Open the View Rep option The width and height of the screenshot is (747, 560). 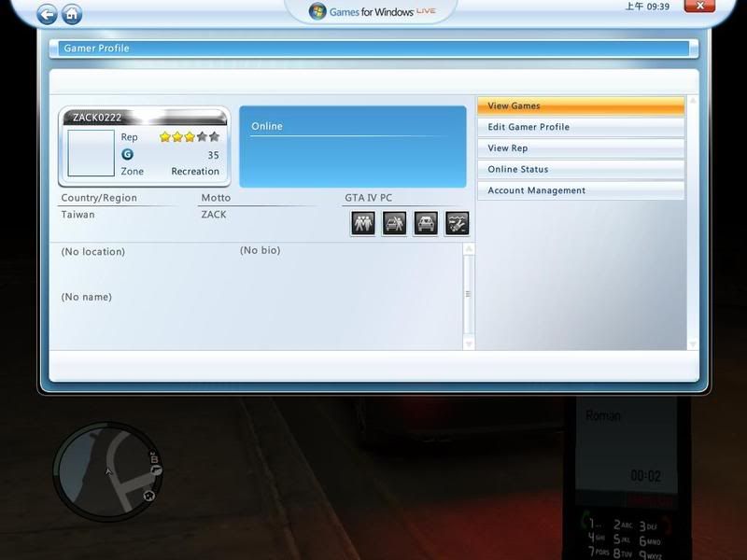(x=580, y=148)
